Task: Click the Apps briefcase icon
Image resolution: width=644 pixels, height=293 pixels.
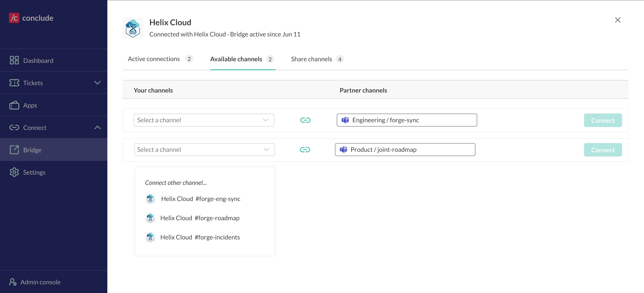Action: click(x=14, y=105)
